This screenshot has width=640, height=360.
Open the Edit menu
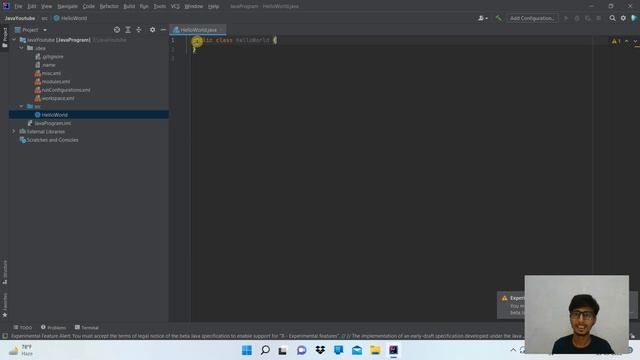pos(32,6)
